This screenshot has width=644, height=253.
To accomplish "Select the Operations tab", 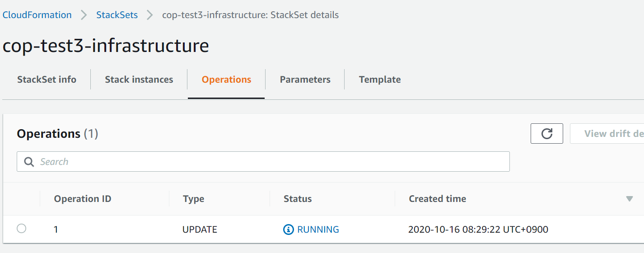I will [226, 80].
